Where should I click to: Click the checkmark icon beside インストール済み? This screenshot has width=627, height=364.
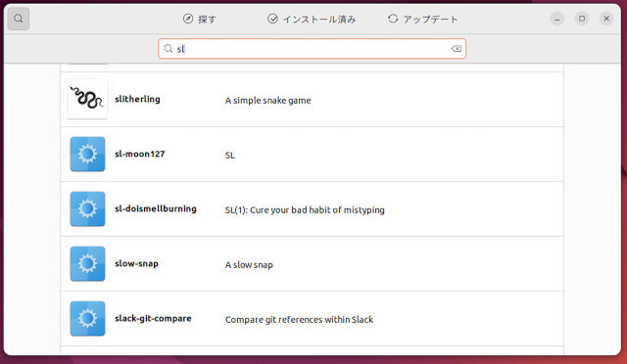272,19
